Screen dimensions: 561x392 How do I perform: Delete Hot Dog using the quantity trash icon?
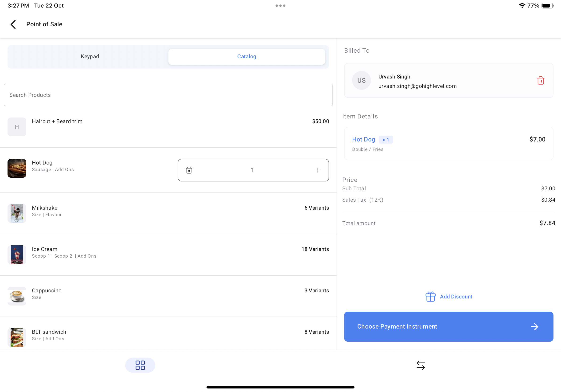[x=189, y=170]
